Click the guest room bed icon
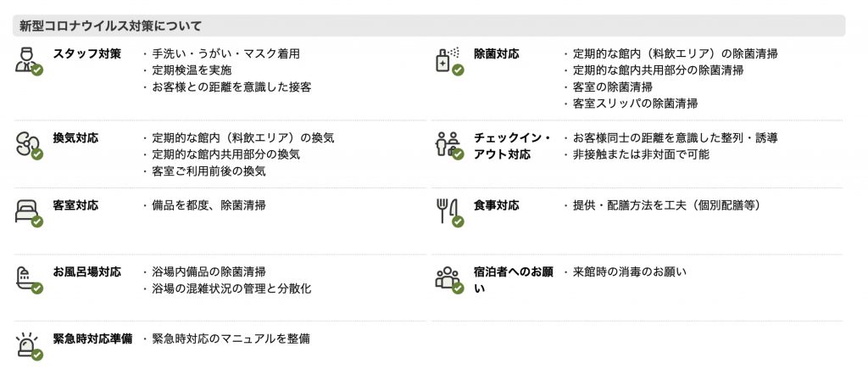868x386 pixels. point(28,213)
